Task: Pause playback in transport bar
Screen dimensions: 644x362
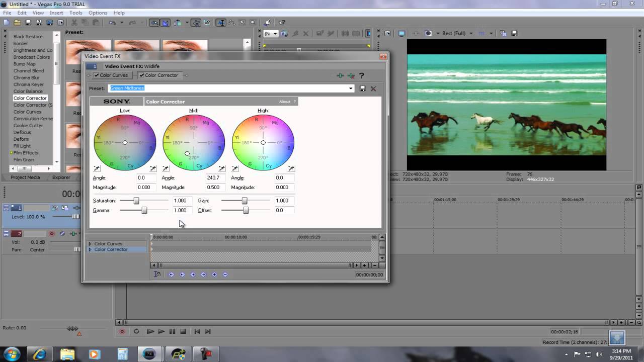Action: click(x=172, y=331)
